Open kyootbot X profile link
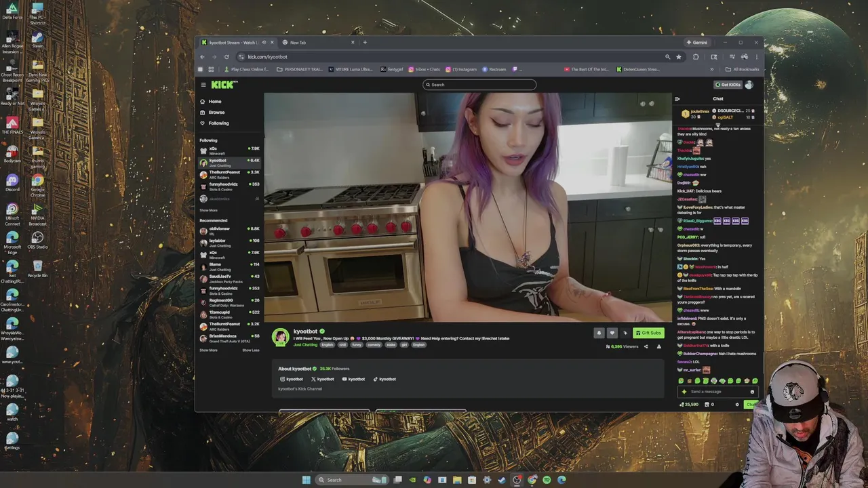This screenshot has height=488, width=868. pyautogui.click(x=323, y=379)
